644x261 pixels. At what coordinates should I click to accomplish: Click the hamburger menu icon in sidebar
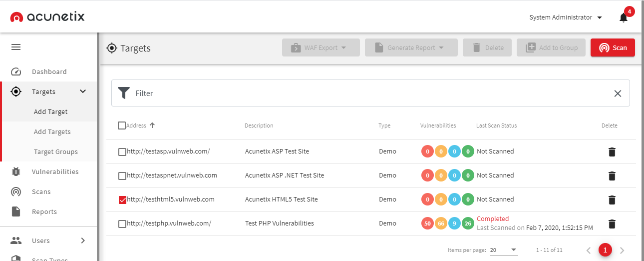16,47
